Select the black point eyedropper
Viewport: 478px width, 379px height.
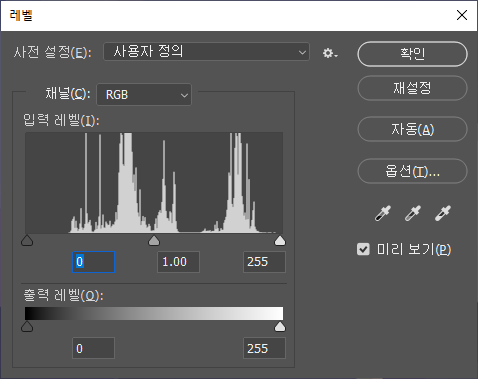(383, 213)
